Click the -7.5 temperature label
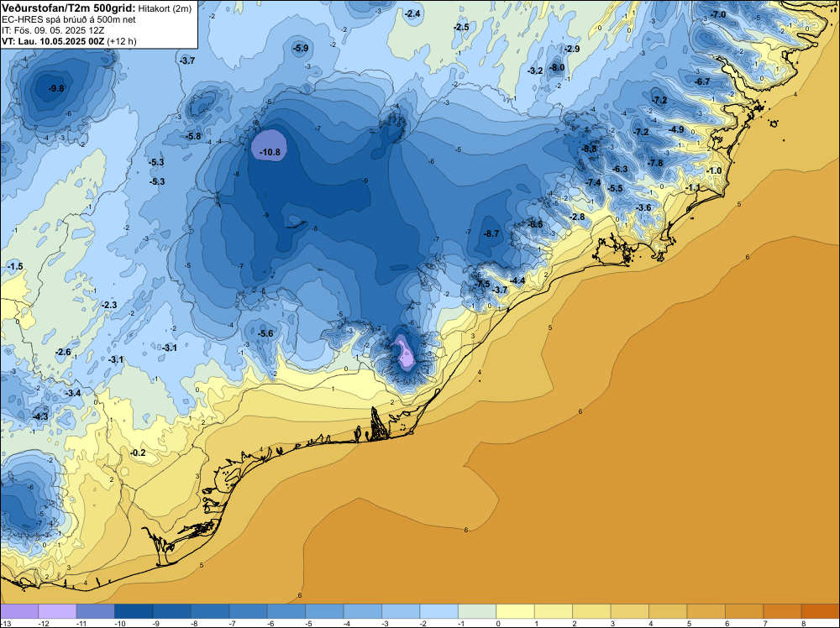This screenshot has width=840, height=628. (483, 284)
